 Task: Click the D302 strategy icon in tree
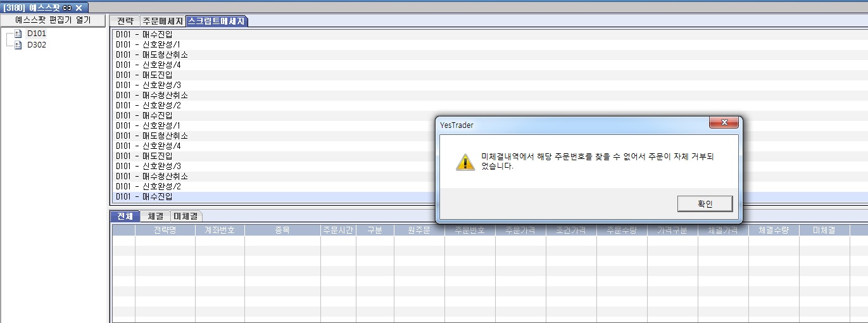[18, 45]
